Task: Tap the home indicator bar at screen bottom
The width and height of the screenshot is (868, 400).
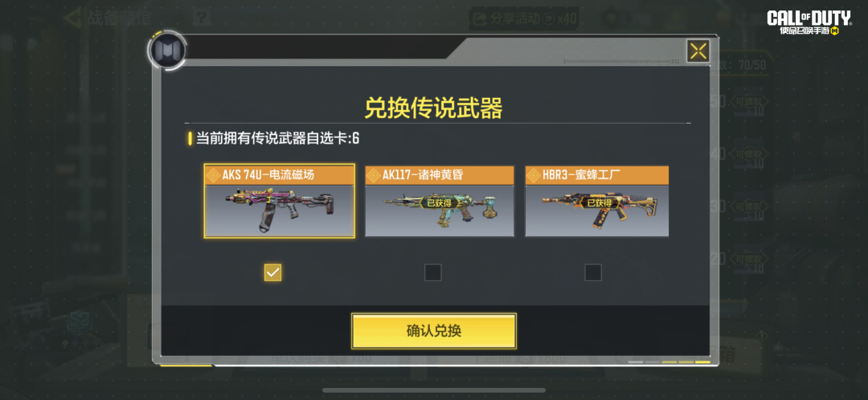Action: click(x=433, y=390)
